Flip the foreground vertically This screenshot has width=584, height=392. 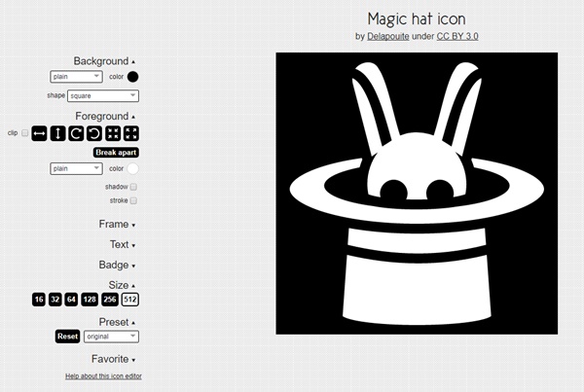pos(57,133)
